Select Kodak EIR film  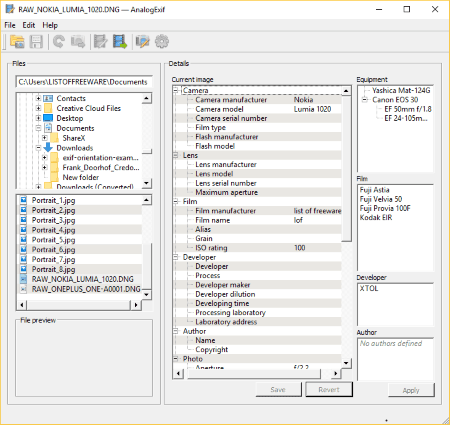click(376, 218)
